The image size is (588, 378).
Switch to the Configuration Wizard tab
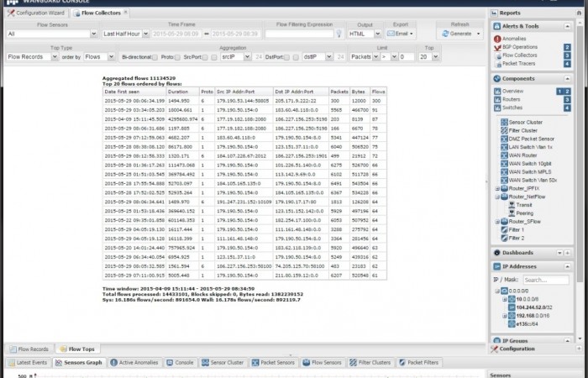coord(36,13)
